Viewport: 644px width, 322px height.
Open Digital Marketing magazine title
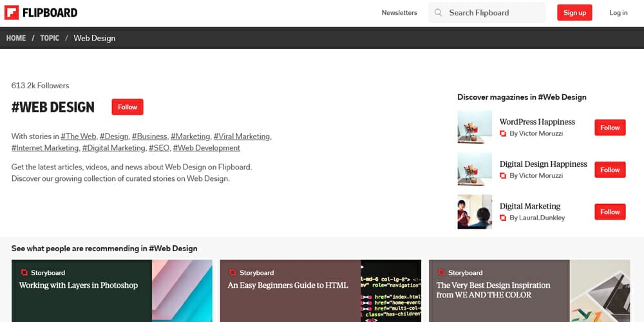[530, 206]
